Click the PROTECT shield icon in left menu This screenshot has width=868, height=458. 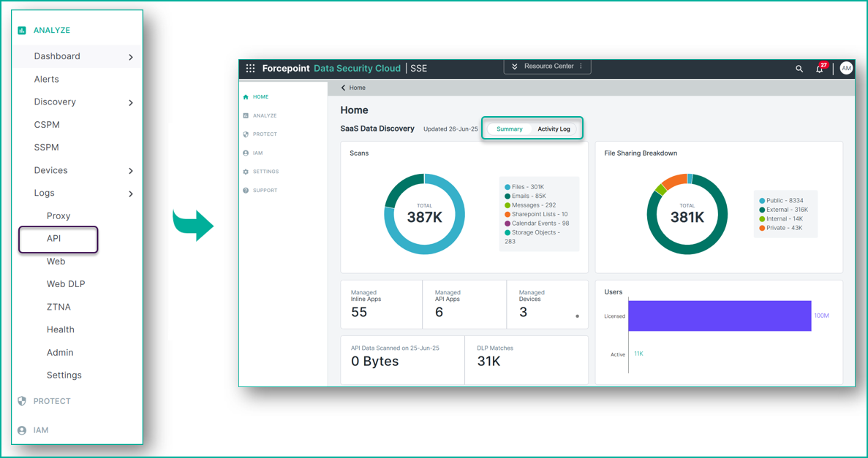22,401
